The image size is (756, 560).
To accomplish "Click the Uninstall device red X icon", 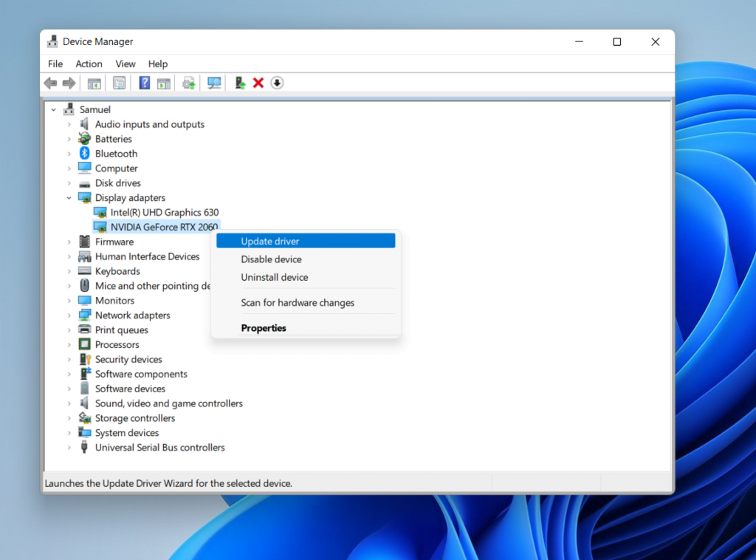I will (x=258, y=82).
